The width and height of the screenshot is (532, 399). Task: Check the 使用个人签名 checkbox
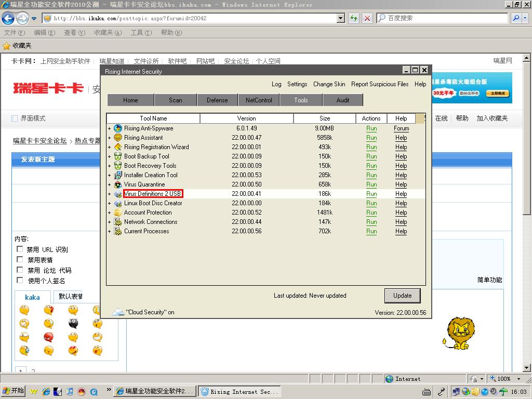tap(20, 280)
